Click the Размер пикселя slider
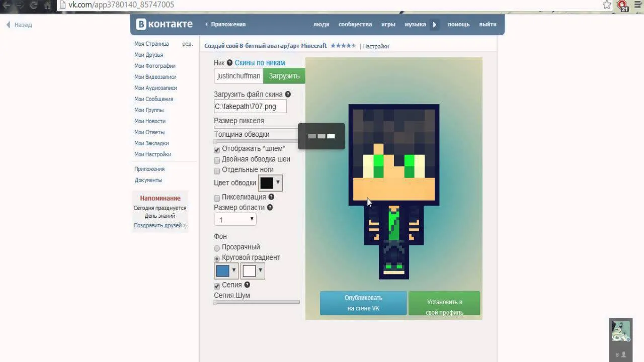644x362 pixels. [256, 127]
